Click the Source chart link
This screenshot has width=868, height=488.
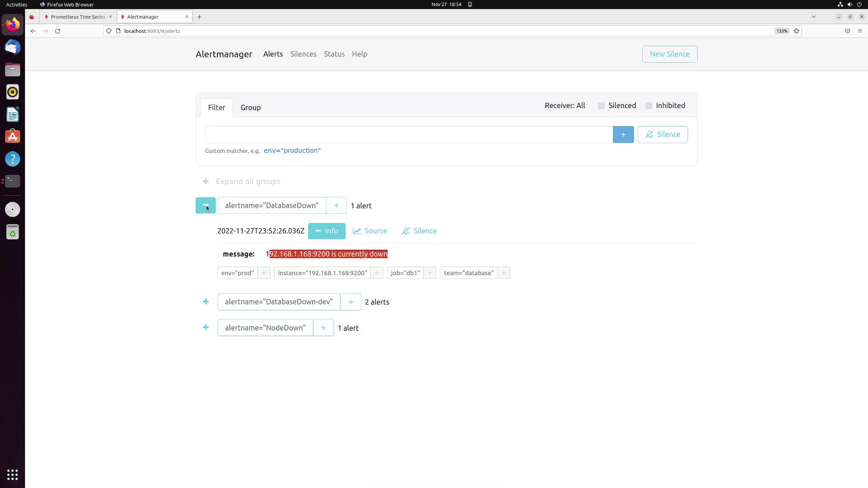tap(370, 231)
